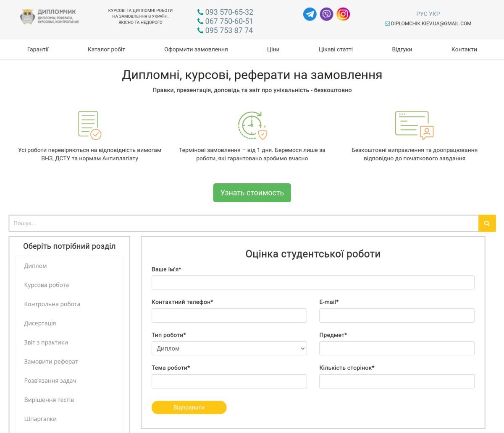
Task: Click the checklist document icon for Антиплагіат
Action: click(x=89, y=125)
